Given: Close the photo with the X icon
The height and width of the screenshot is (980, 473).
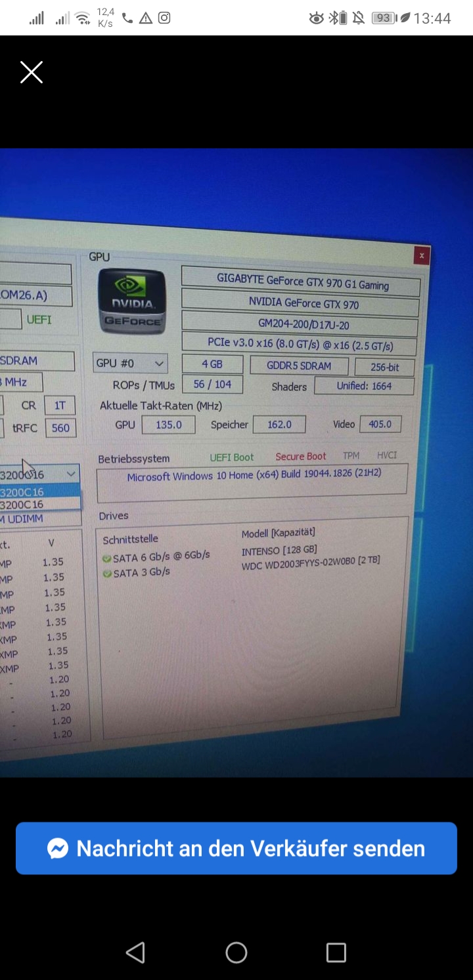Looking at the screenshot, I should pos(31,72).
